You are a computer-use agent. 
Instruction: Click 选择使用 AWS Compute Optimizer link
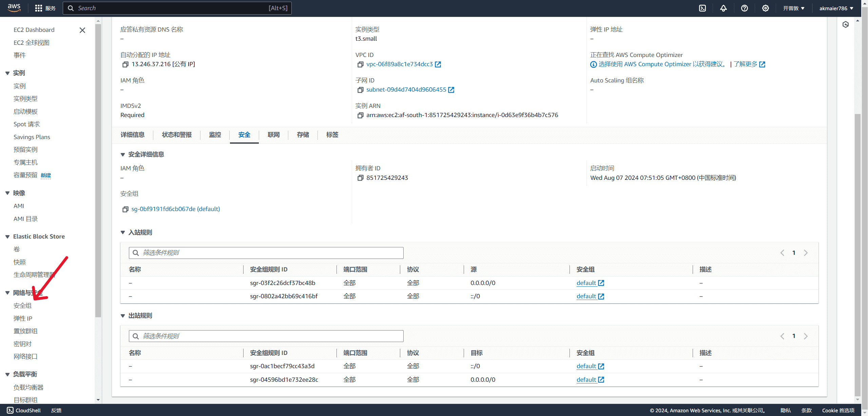point(662,64)
